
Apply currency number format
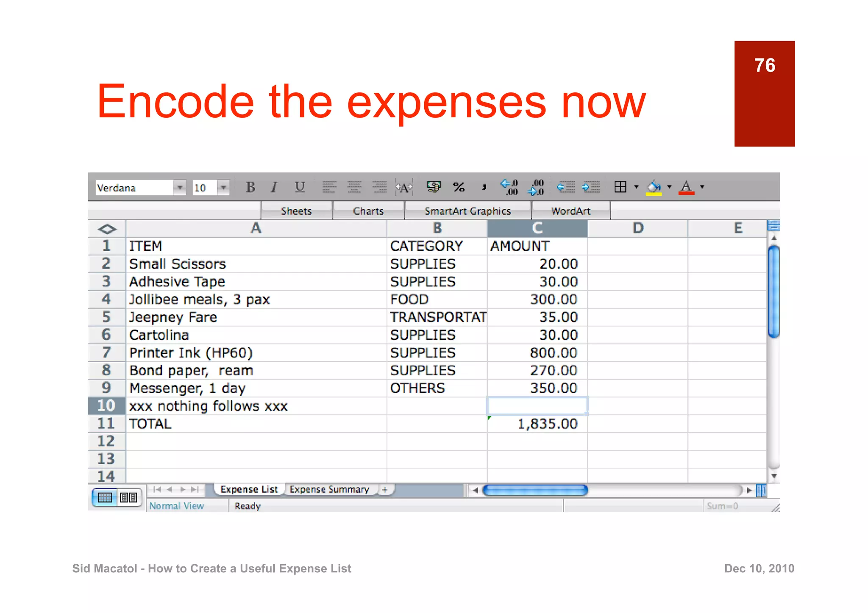tap(434, 186)
